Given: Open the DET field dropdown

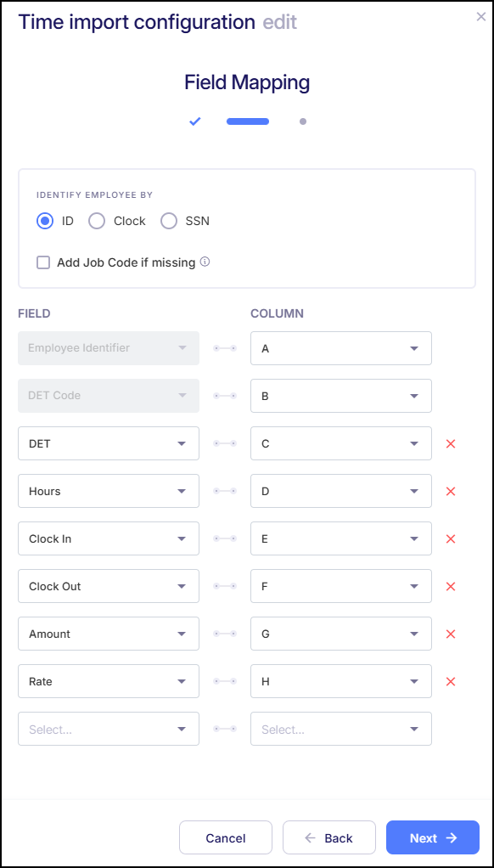Looking at the screenshot, I should (108, 443).
